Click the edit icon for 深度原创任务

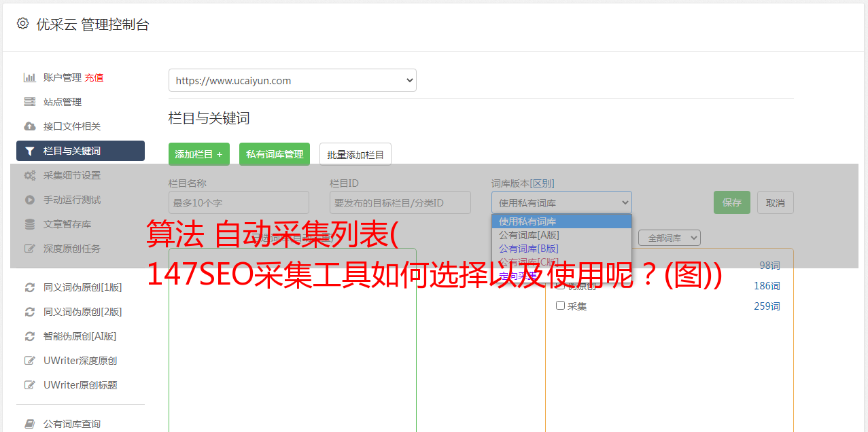pos(29,249)
